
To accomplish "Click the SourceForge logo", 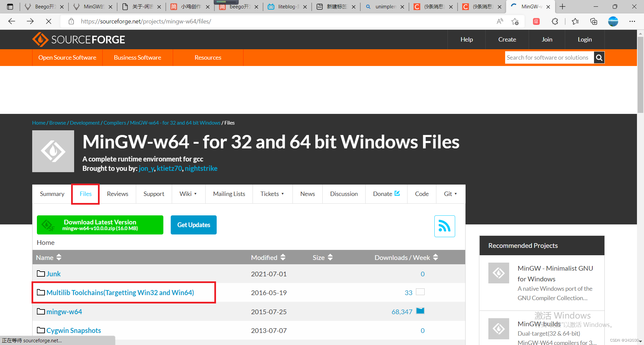I will pos(78,40).
